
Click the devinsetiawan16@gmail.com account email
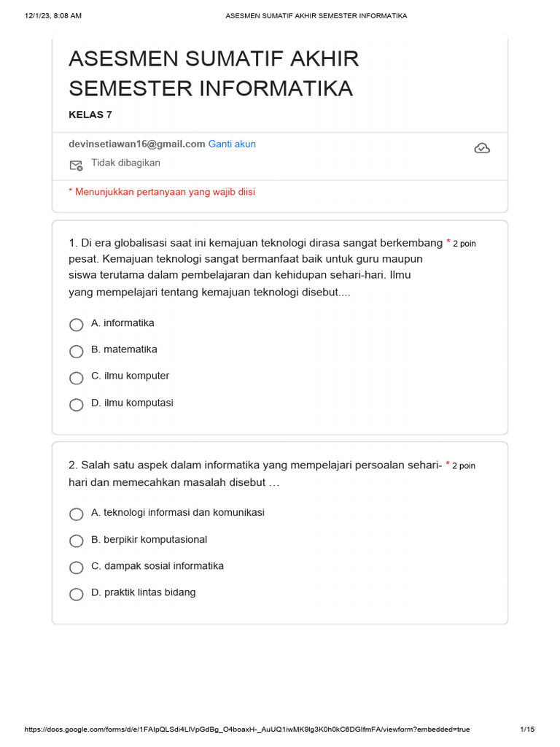tap(137, 144)
